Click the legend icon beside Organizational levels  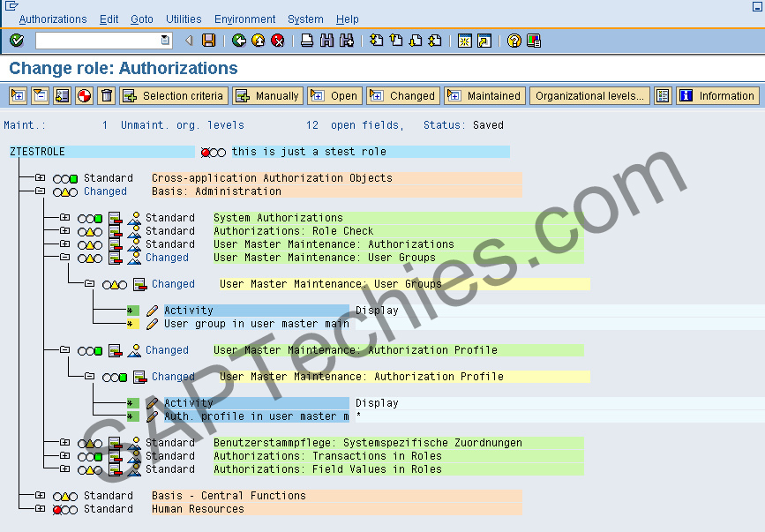click(x=663, y=96)
